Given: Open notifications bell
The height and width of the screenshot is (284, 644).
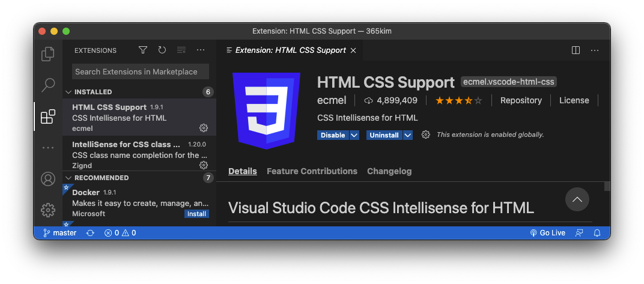Looking at the screenshot, I should 597,233.
